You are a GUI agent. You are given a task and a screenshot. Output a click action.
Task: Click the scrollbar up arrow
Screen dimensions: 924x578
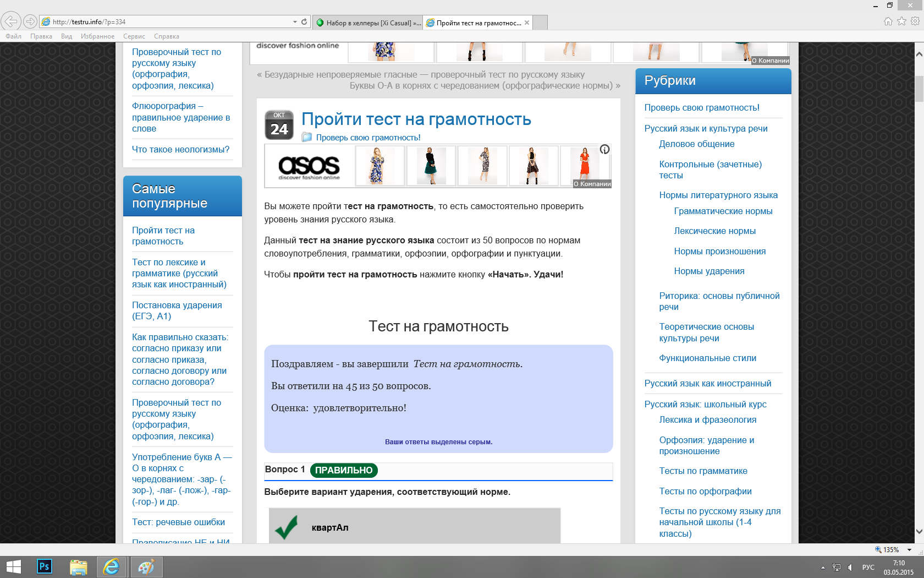[919, 54]
